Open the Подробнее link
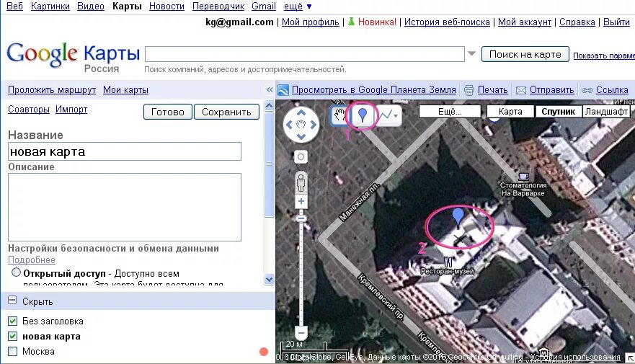The image size is (635, 364). click(x=32, y=260)
